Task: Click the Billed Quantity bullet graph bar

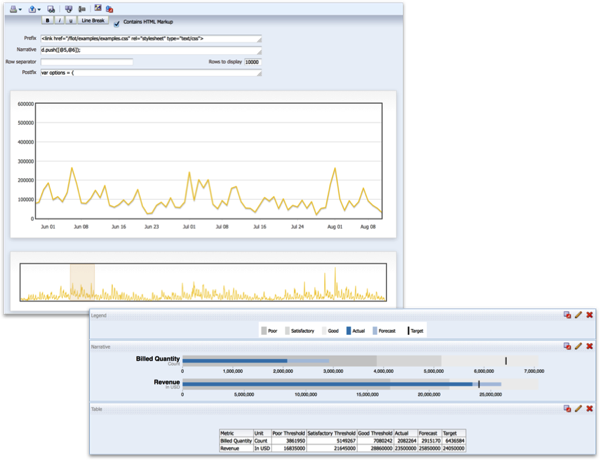Action: (x=360, y=361)
